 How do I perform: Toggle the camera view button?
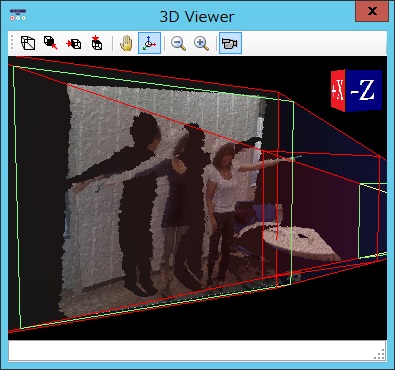(230, 43)
